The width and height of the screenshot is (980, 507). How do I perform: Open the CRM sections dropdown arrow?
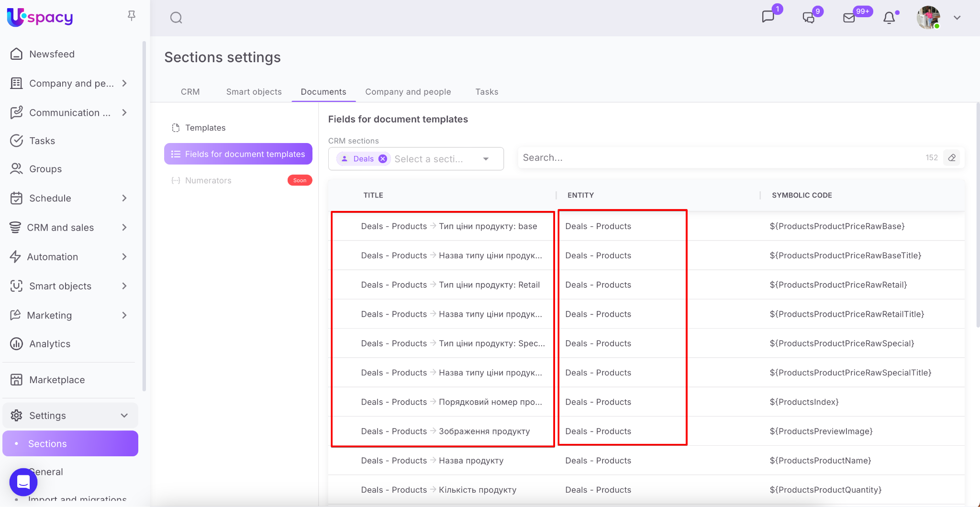point(486,159)
